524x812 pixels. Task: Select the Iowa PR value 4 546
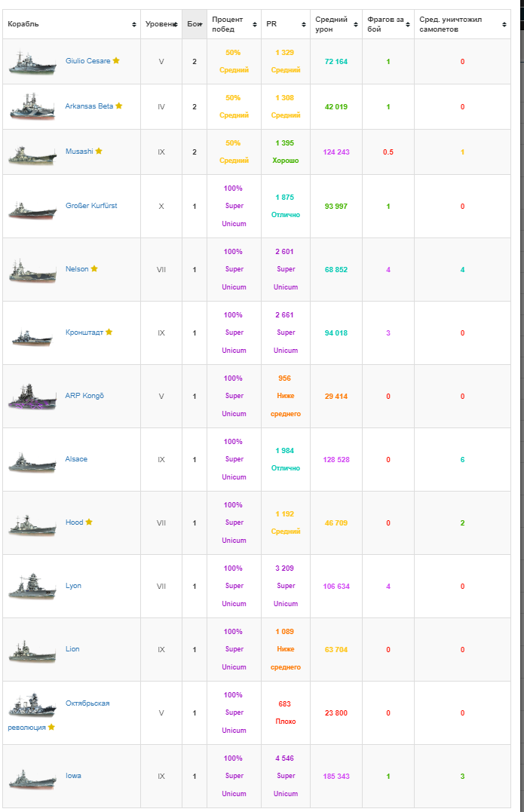click(284, 758)
